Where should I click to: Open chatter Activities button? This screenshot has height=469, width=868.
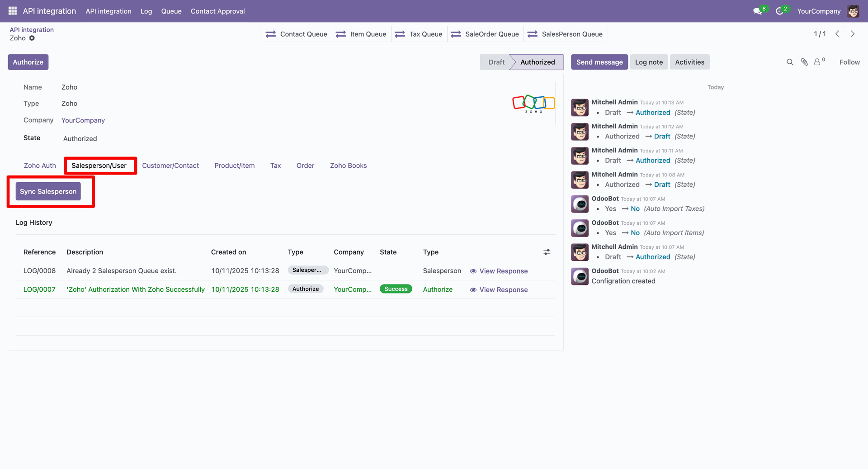point(689,62)
